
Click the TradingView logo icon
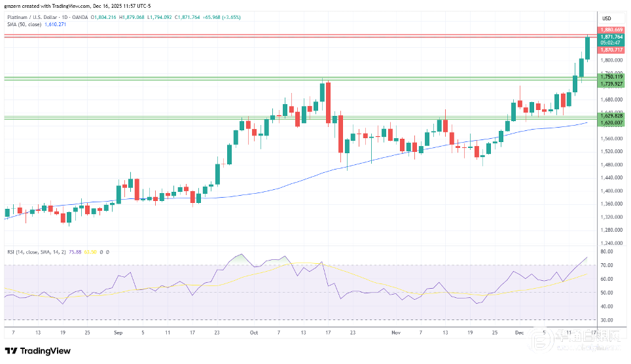pyautogui.click(x=13, y=350)
